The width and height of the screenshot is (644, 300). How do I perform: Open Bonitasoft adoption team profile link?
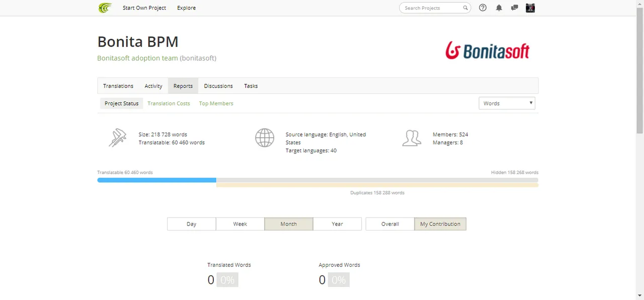click(x=137, y=58)
